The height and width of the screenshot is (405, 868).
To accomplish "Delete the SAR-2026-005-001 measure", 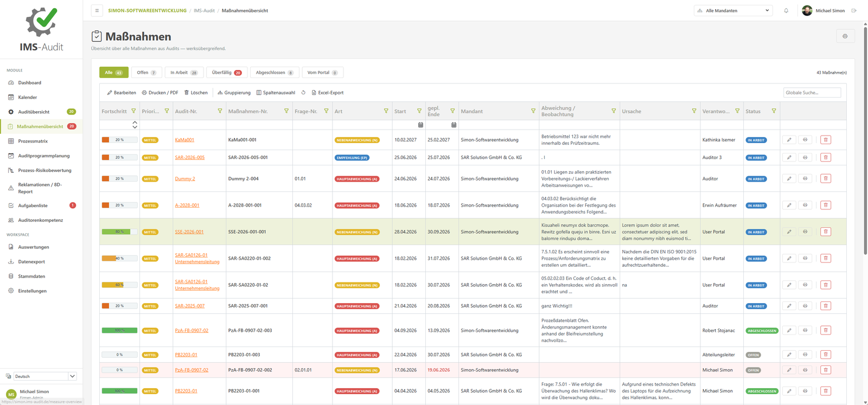I will click(x=826, y=157).
